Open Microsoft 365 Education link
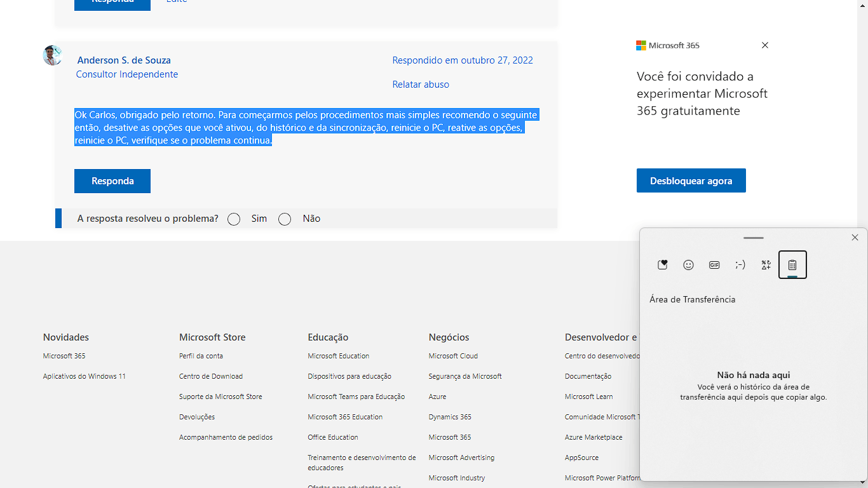The height and width of the screenshot is (488, 868). coord(345,417)
